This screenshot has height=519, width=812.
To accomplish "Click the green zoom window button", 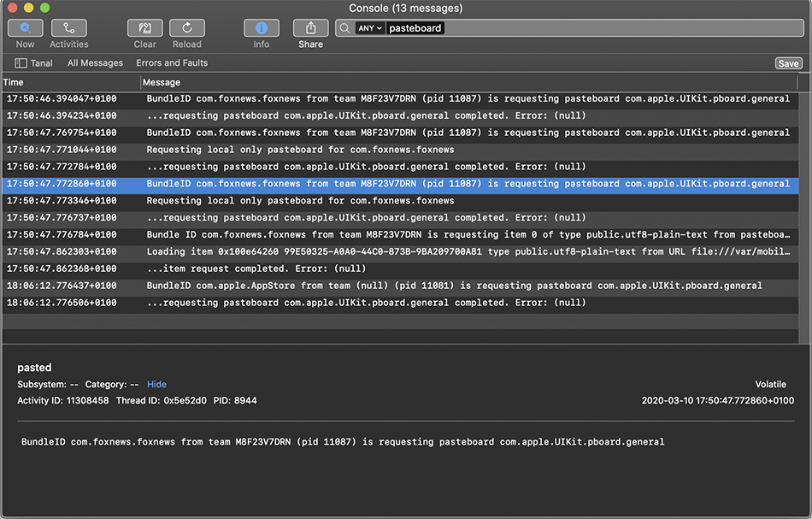I will click(x=45, y=8).
